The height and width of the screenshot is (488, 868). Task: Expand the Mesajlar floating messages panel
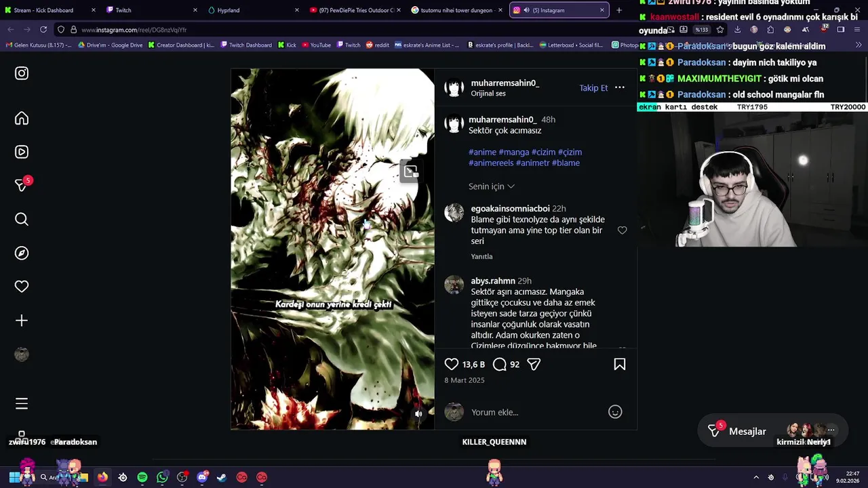[772, 431]
